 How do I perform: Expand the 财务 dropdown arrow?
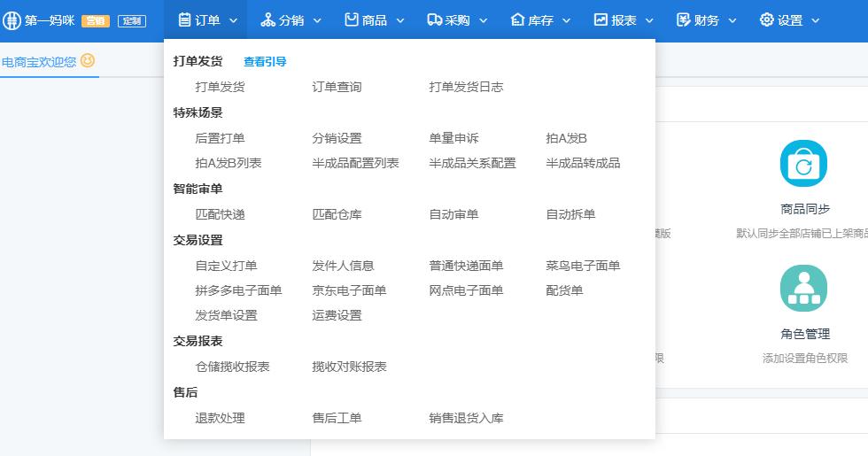(x=732, y=20)
